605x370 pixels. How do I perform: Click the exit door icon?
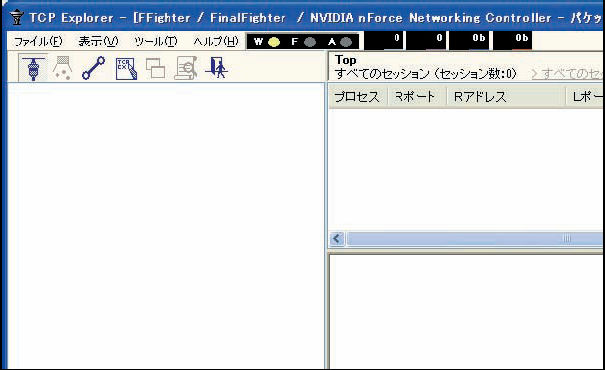point(216,68)
